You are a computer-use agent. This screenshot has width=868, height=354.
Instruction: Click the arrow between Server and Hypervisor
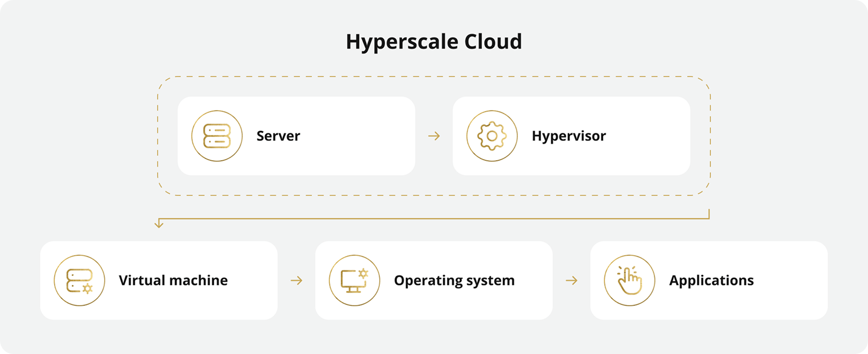(x=434, y=136)
